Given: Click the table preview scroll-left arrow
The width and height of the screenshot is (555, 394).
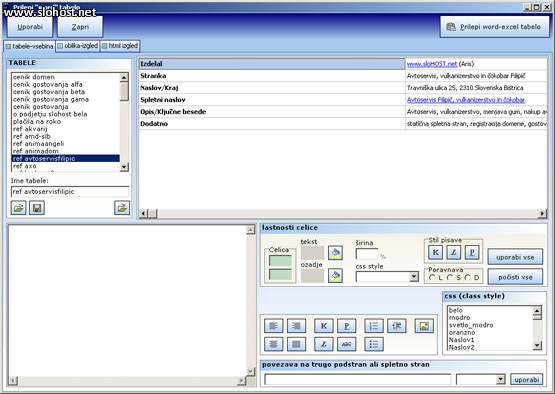Looking at the screenshot, I should pyautogui.click(x=143, y=213).
